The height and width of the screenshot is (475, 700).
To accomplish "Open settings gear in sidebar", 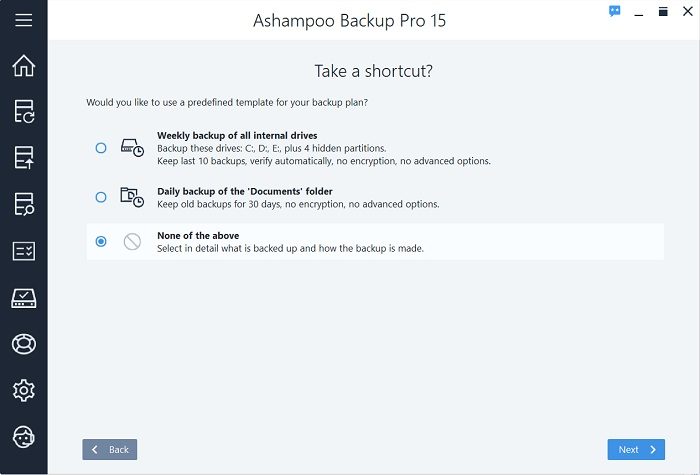I will [23, 391].
